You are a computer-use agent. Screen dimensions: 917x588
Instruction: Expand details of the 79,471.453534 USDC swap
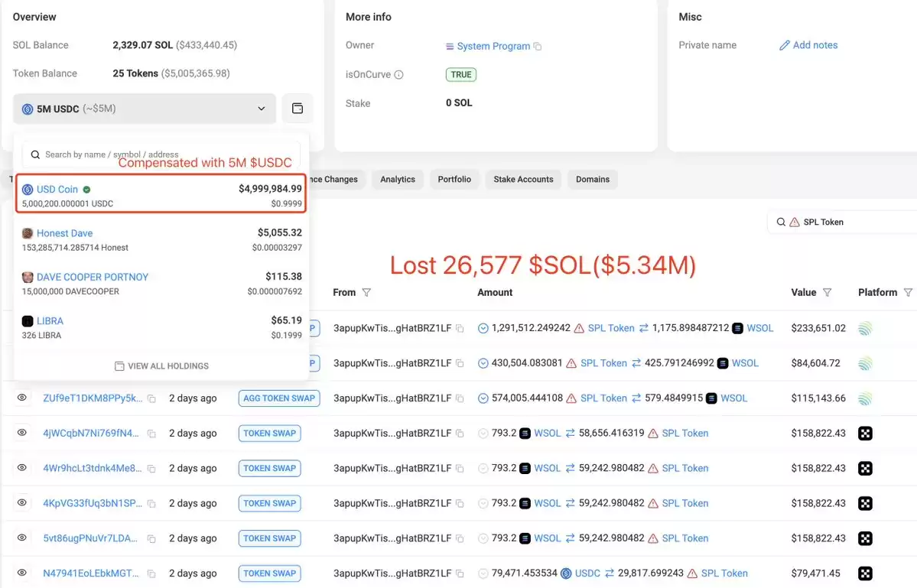[483, 574]
